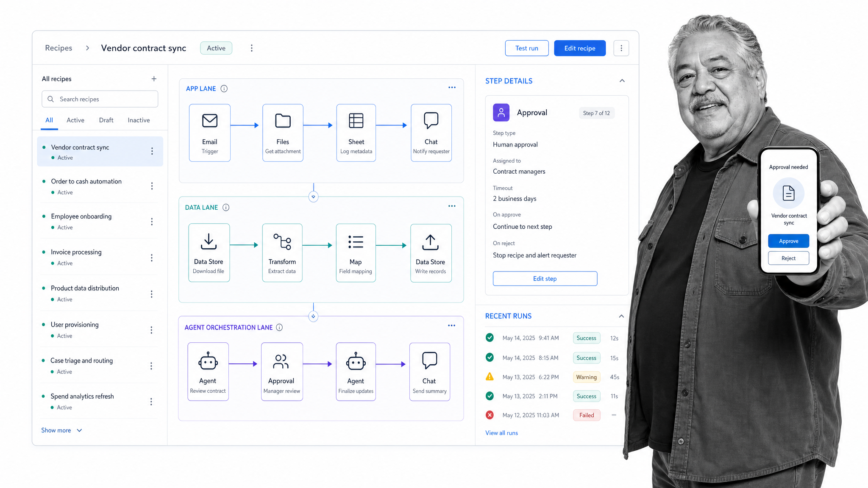This screenshot has width=868, height=488.
Task: Select the Agent Finalize updates step
Action: (x=356, y=372)
